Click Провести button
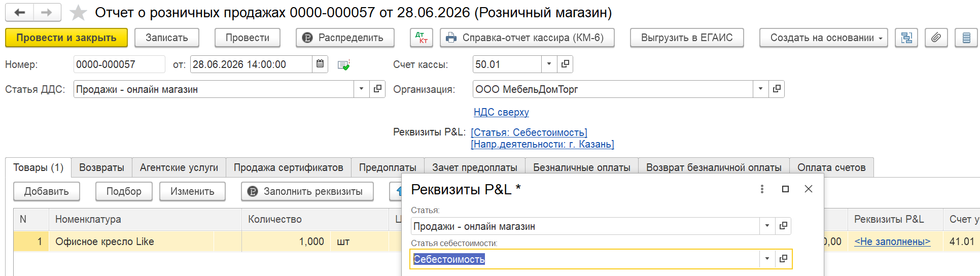Image resolution: width=980 pixels, height=276 pixels. 248,38
